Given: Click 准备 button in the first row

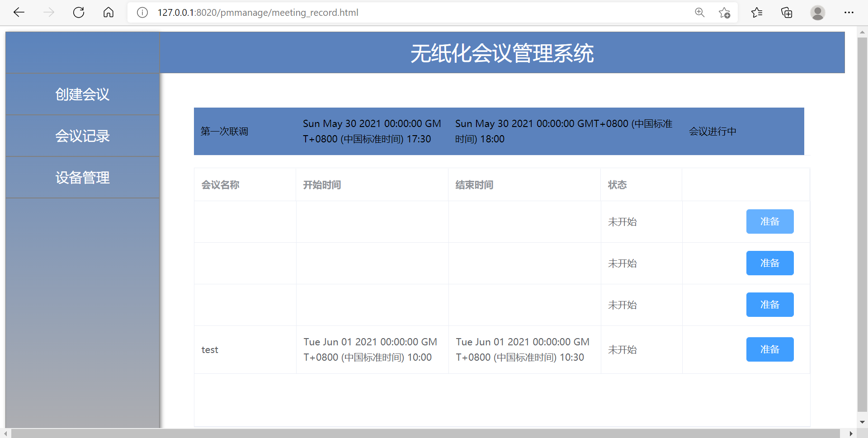Looking at the screenshot, I should pyautogui.click(x=770, y=221).
